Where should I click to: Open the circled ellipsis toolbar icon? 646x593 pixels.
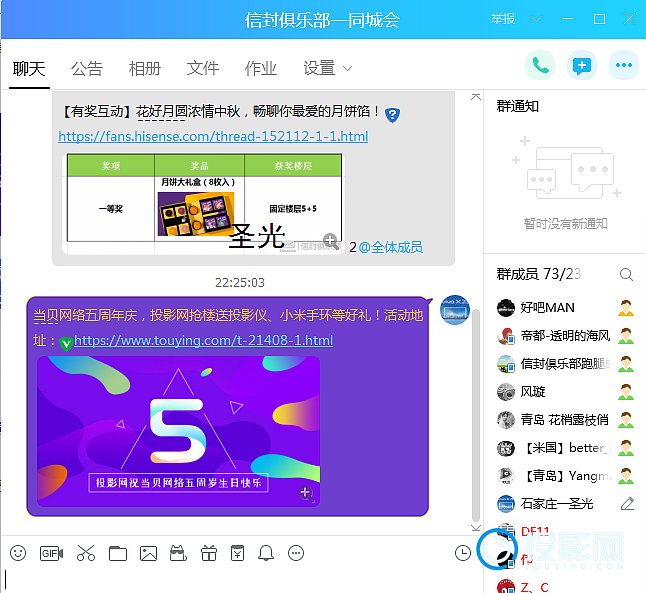296,553
